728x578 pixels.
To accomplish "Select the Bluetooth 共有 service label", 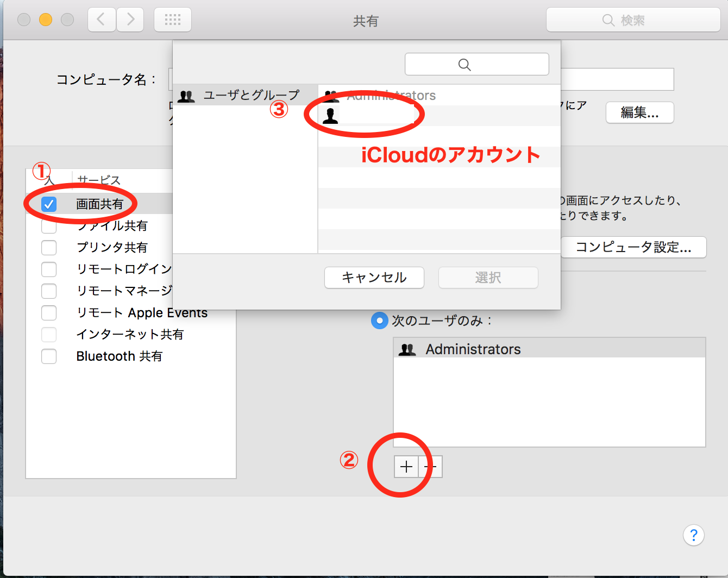I will tap(120, 356).
